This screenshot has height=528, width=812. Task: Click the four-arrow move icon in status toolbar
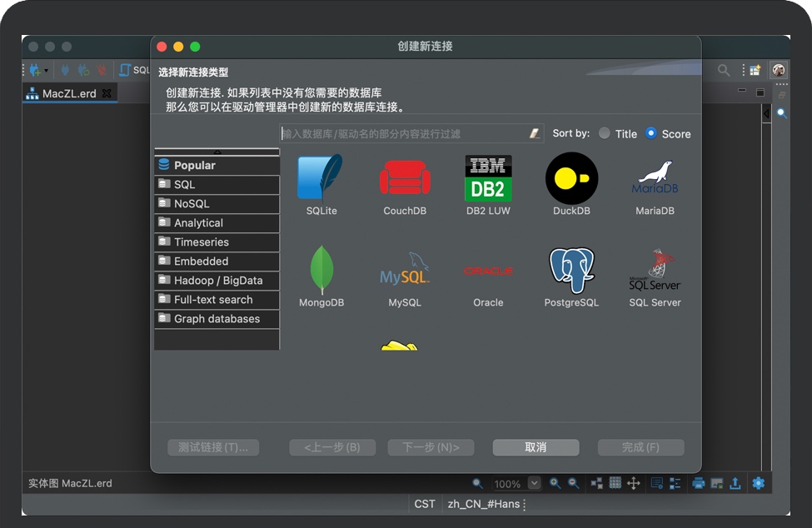pos(633,483)
